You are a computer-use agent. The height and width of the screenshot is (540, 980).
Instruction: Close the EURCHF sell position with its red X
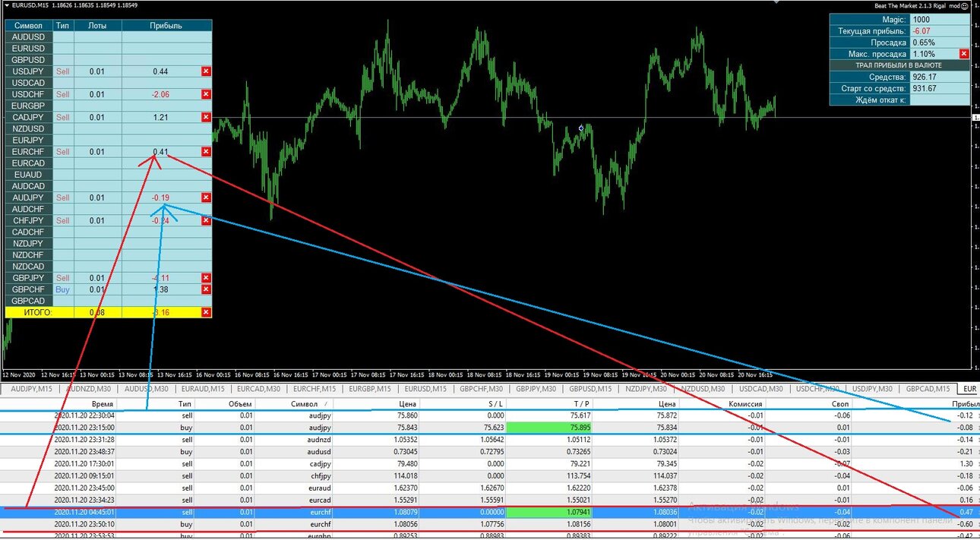pos(206,151)
